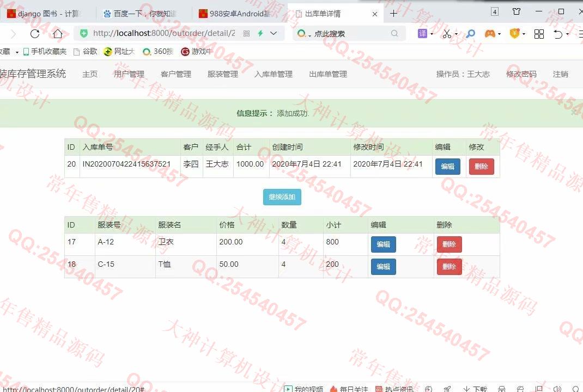583x392 pixels.
Task: Click 删除 for order ID 20
Action: click(481, 167)
